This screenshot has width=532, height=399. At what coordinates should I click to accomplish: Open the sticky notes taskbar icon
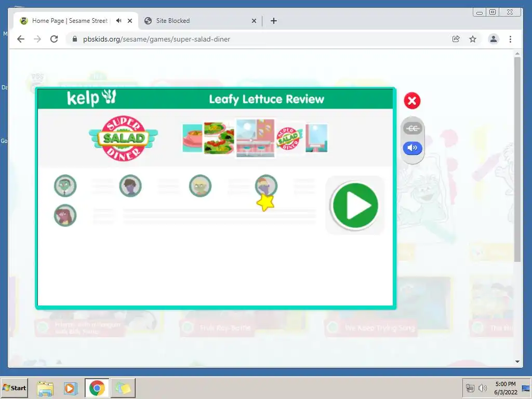[x=123, y=388]
